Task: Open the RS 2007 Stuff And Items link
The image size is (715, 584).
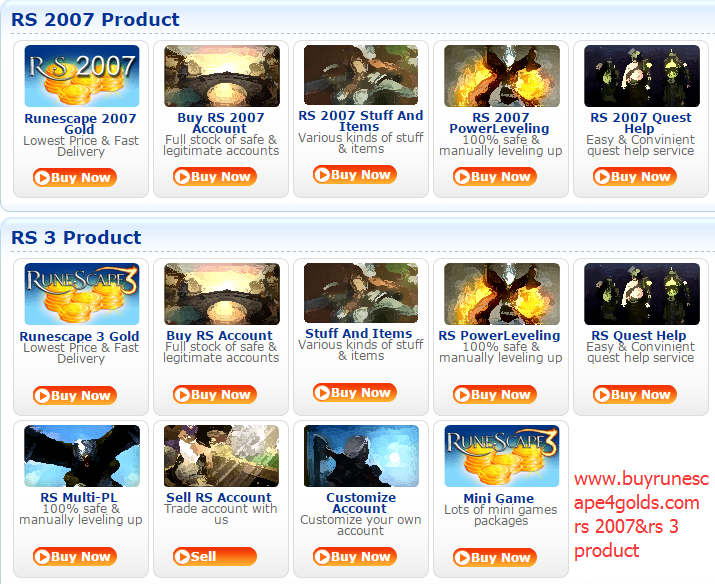Action: 360,121
